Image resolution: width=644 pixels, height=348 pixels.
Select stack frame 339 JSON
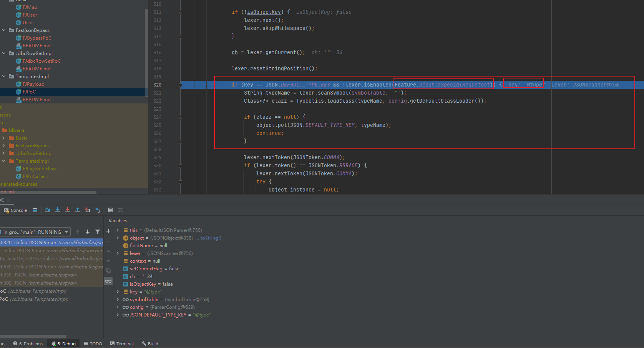[x=51, y=275]
